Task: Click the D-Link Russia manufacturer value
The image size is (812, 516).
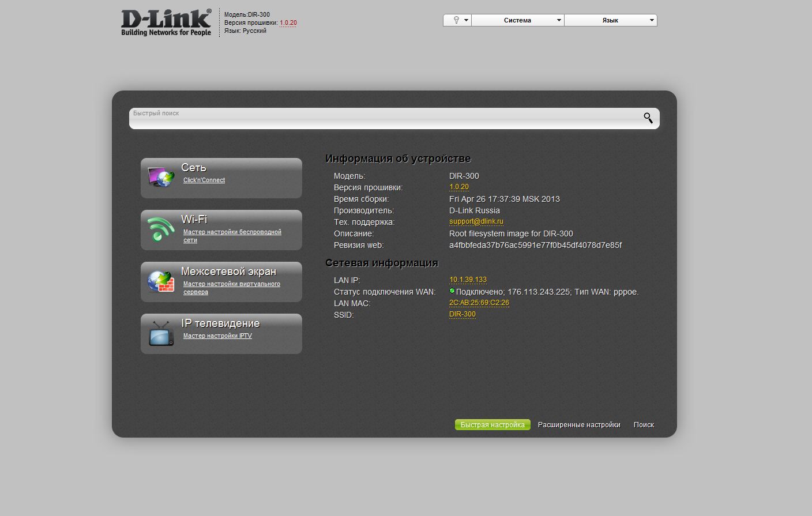Action: point(475,210)
